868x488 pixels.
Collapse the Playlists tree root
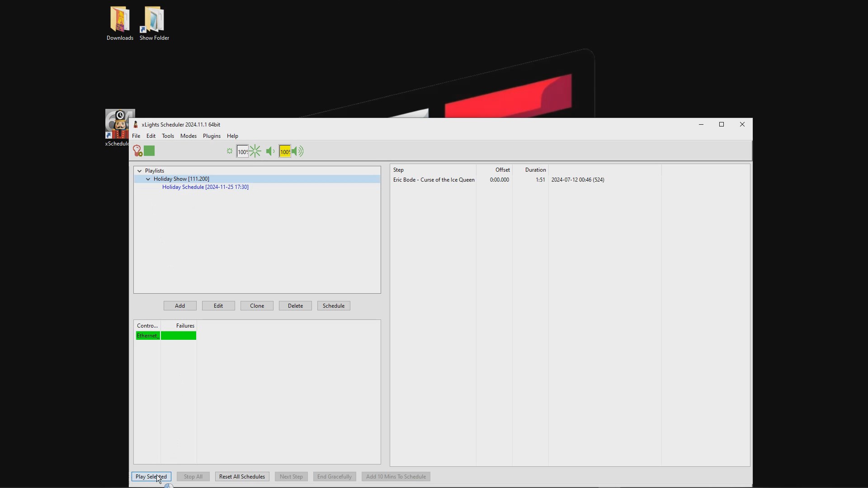(x=140, y=171)
